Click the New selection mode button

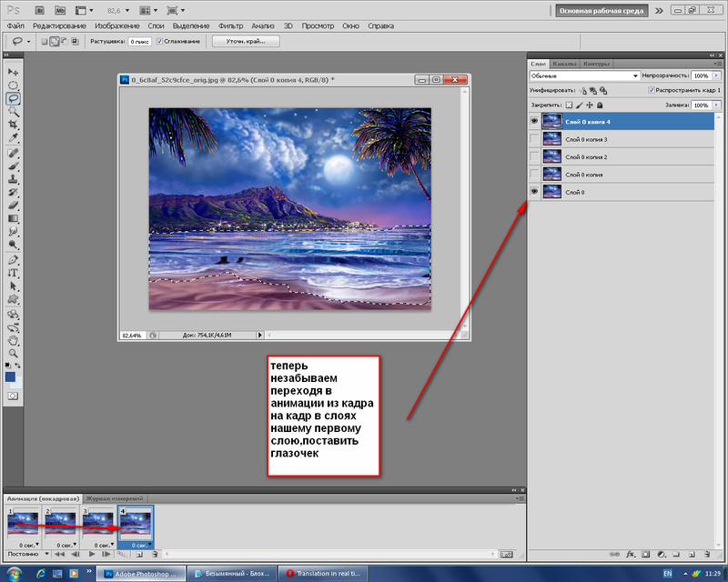(x=44, y=41)
